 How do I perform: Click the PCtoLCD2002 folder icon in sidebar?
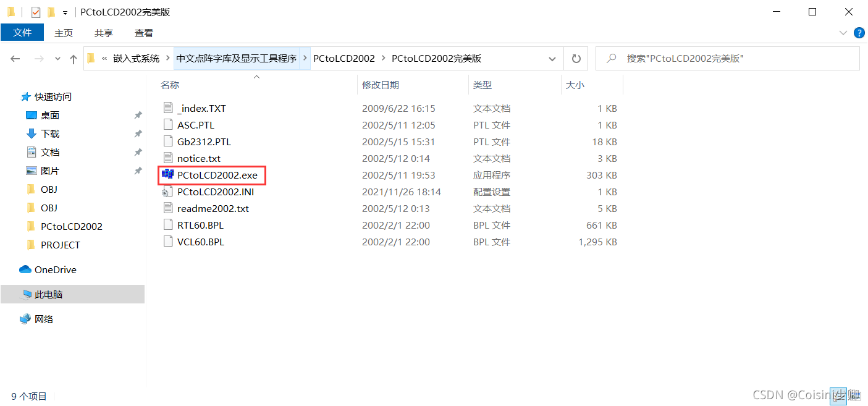click(32, 226)
